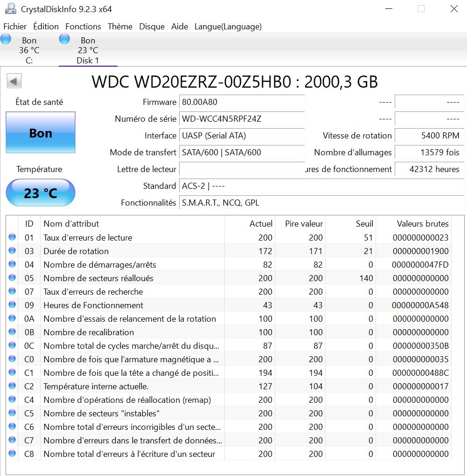This screenshot has width=467, height=476.
Task: Click status orb of attribute C8 row
Action: [x=12, y=453]
